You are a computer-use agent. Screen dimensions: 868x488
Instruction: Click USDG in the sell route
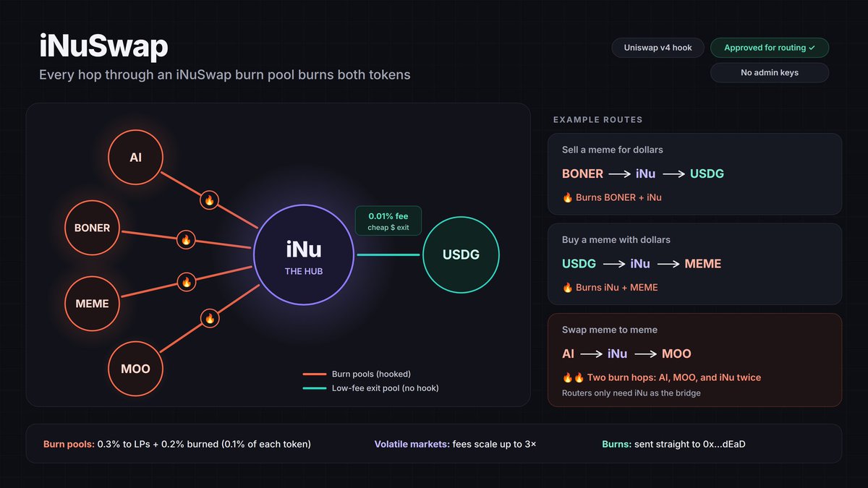707,174
